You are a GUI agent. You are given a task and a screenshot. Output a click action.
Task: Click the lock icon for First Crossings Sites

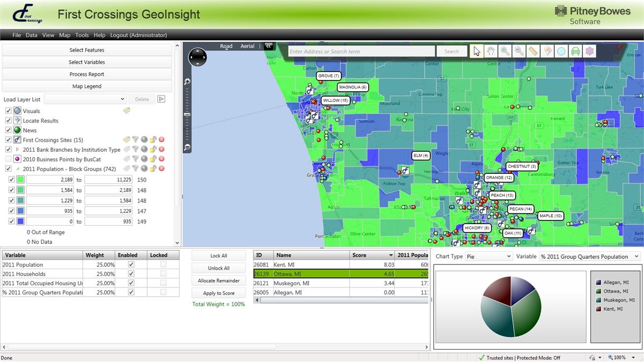click(153, 140)
